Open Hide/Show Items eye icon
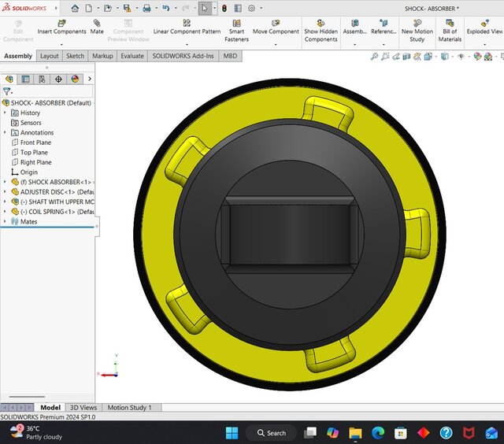 (461, 57)
